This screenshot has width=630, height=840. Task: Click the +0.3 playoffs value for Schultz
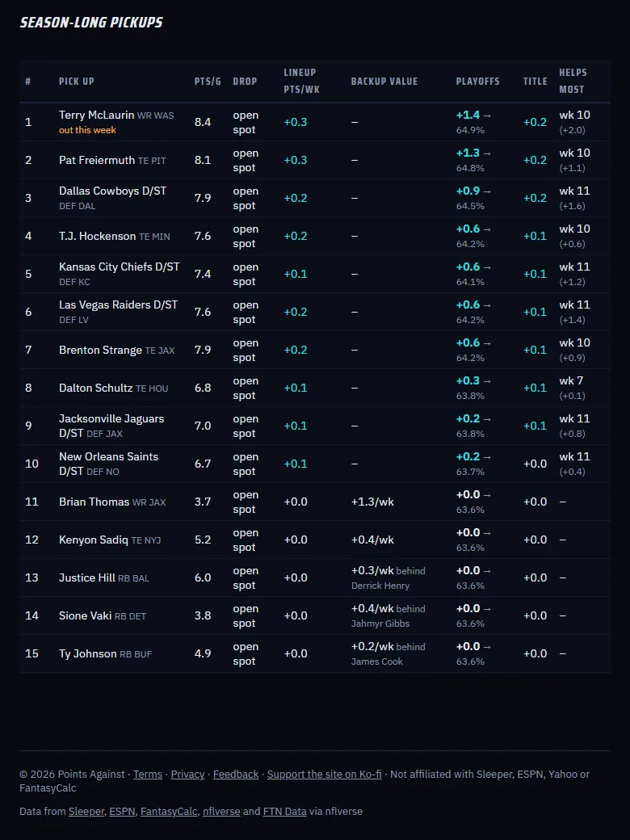click(468, 381)
